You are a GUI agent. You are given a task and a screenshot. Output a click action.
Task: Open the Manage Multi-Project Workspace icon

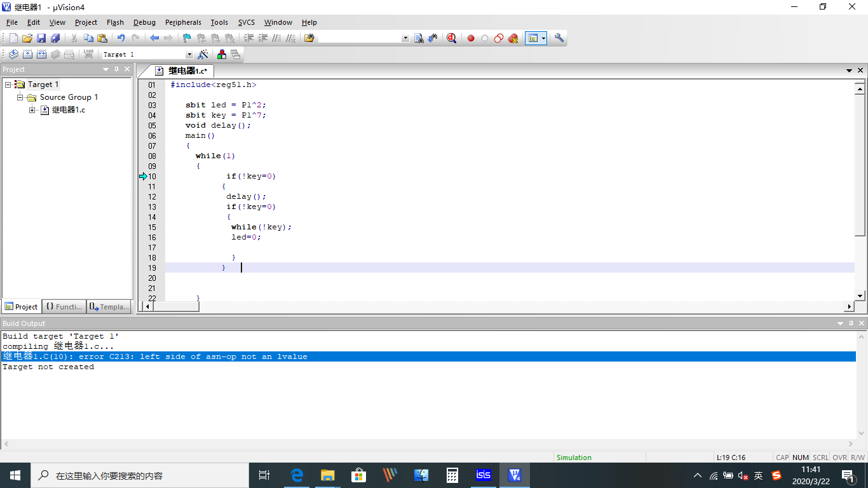[235, 55]
